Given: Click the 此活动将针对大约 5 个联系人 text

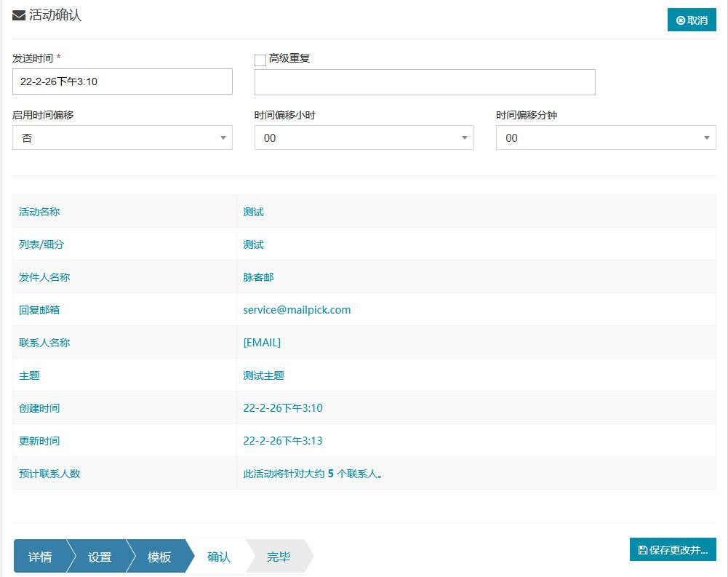Looking at the screenshot, I should click(313, 474).
